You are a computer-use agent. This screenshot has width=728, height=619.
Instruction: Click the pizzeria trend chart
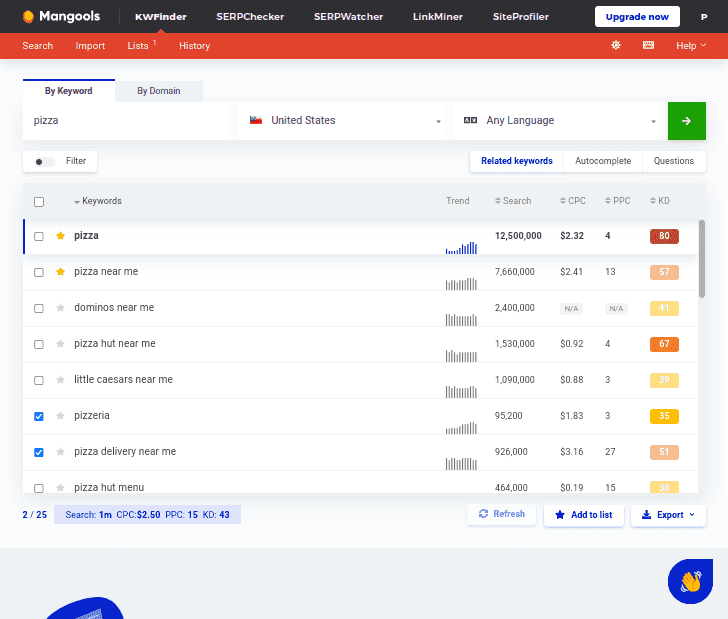(x=461, y=428)
